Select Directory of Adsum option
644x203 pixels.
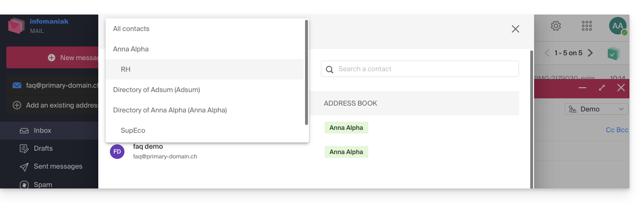(x=156, y=90)
